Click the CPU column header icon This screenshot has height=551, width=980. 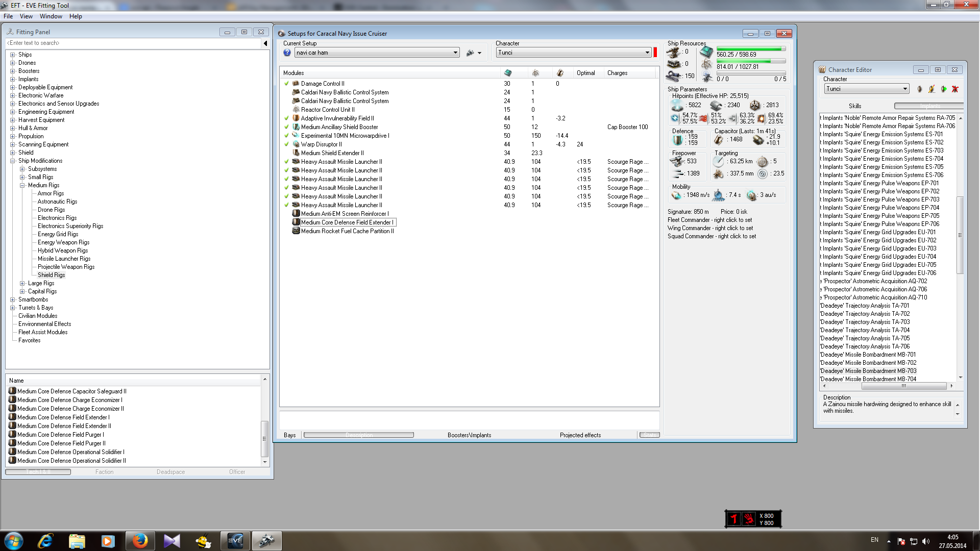click(507, 73)
